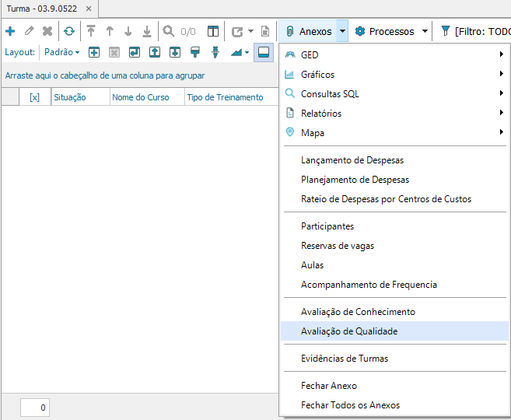This screenshot has height=420, width=511.
Task: Click the save layout icon after Padrão
Action: pyautogui.click(x=94, y=52)
